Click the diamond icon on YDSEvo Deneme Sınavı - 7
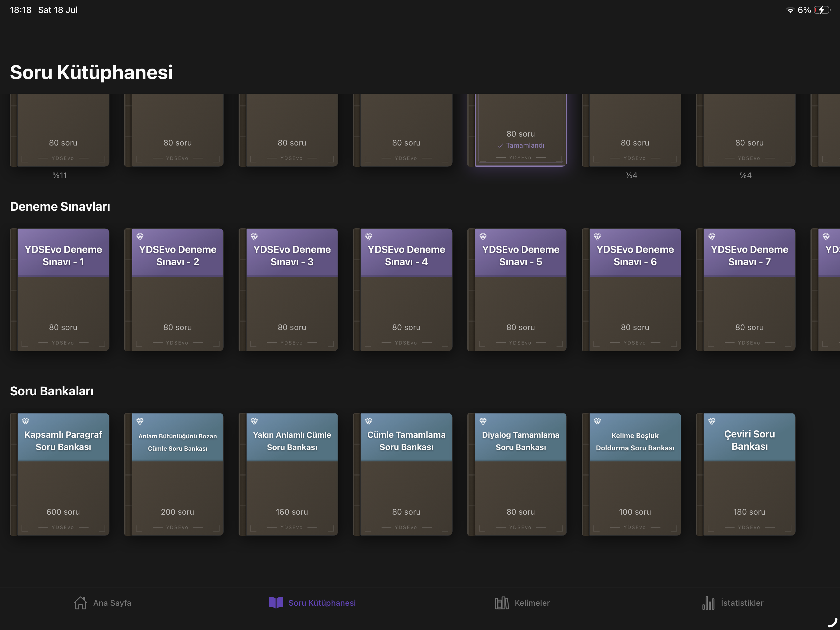This screenshot has width=840, height=630. point(711,237)
